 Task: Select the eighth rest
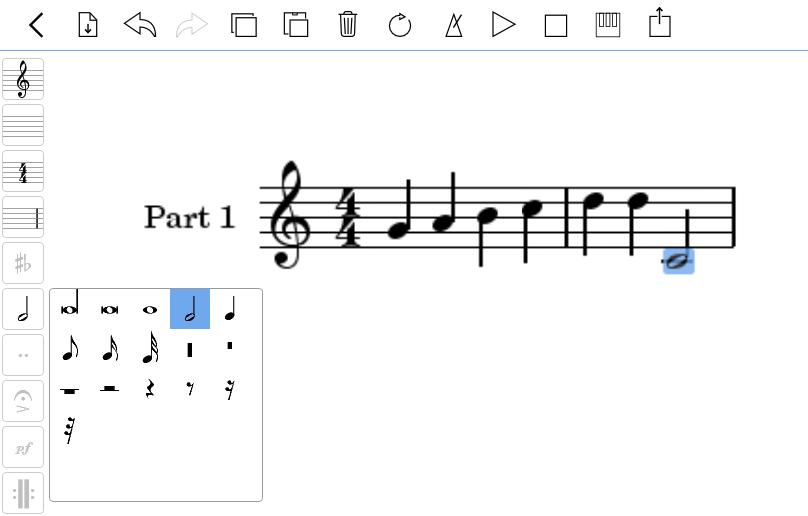(190, 389)
